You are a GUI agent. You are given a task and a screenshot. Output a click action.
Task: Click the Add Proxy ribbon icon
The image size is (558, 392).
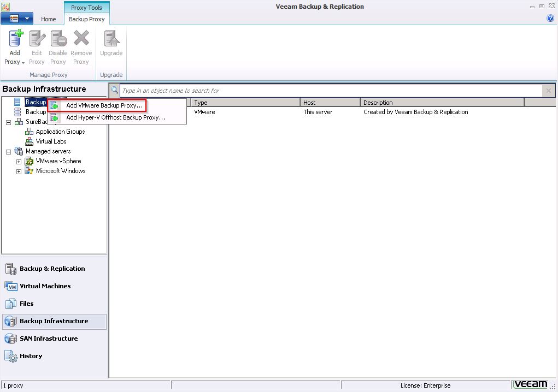pyautogui.click(x=15, y=38)
